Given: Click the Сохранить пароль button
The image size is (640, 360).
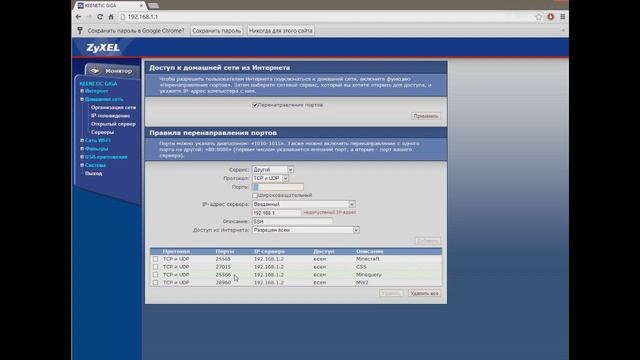Looking at the screenshot, I should pyautogui.click(x=216, y=31).
